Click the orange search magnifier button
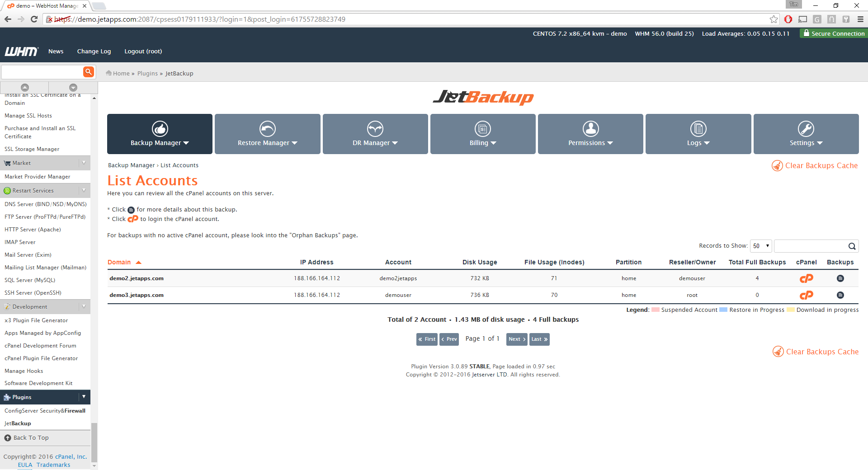Viewport: 868px width, 470px height. [x=89, y=71]
